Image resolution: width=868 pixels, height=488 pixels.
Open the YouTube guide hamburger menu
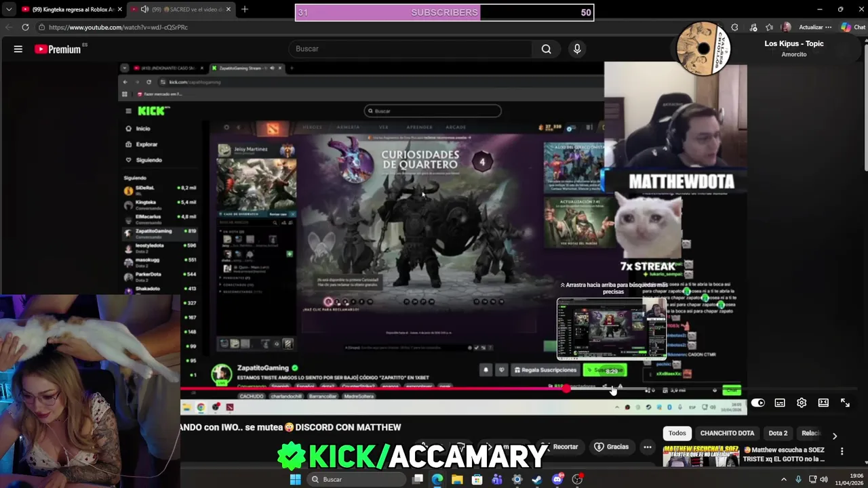(x=18, y=49)
